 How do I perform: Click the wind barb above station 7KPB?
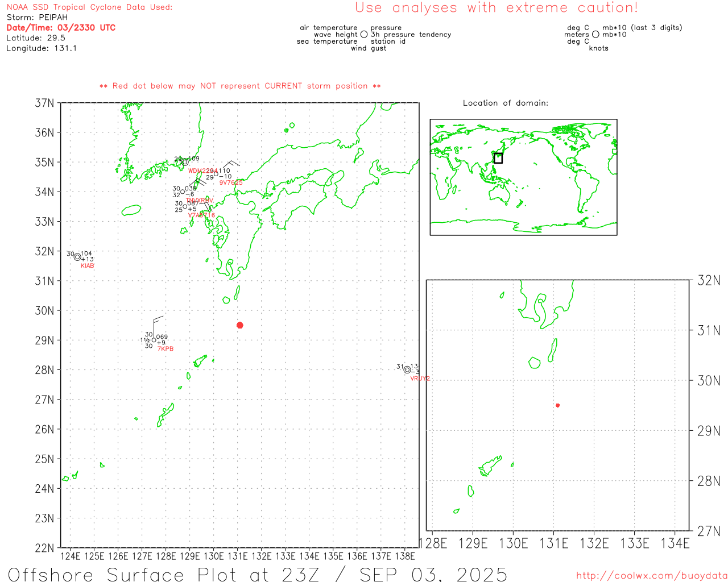pos(158,326)
